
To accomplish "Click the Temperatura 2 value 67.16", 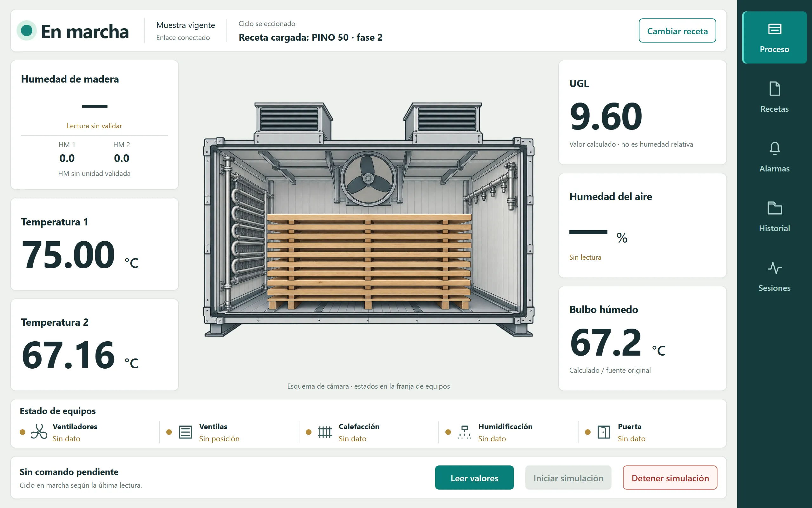I will click(x=69, y=355).
